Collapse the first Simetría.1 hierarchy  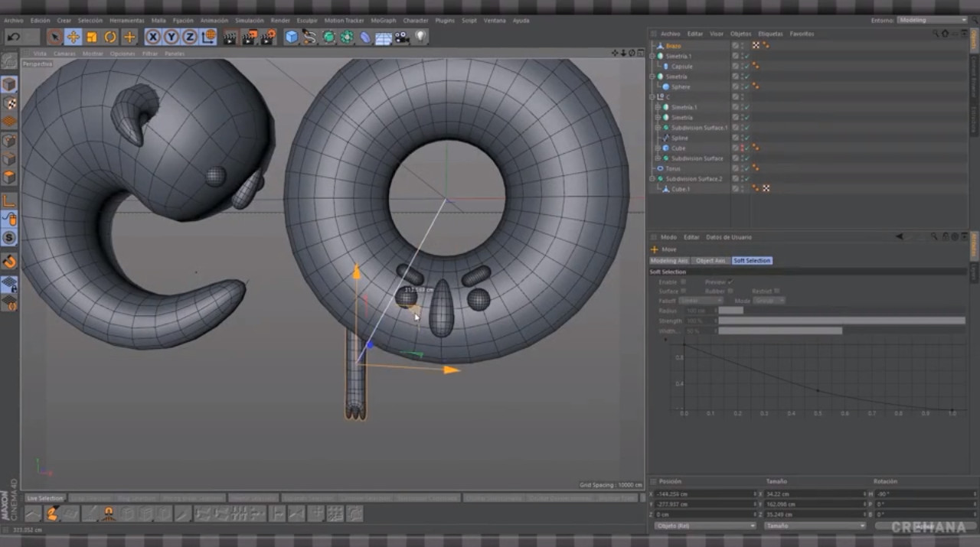click(x=652, y=57)
